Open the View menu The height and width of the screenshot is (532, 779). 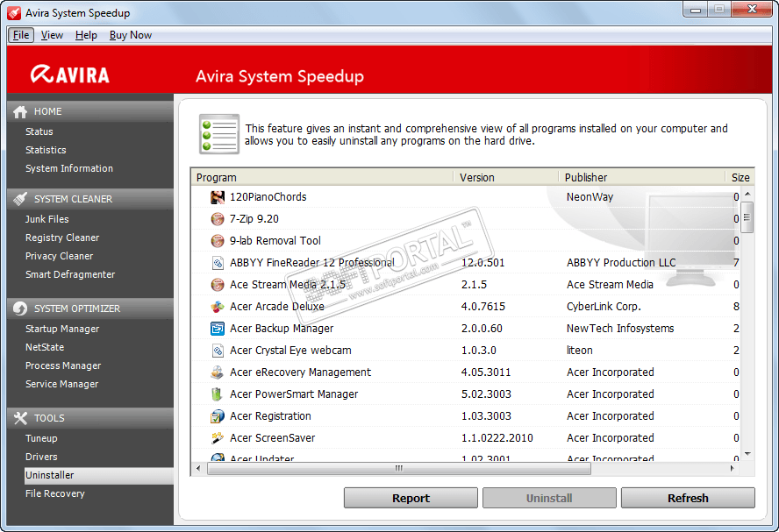tap(52, 35)
